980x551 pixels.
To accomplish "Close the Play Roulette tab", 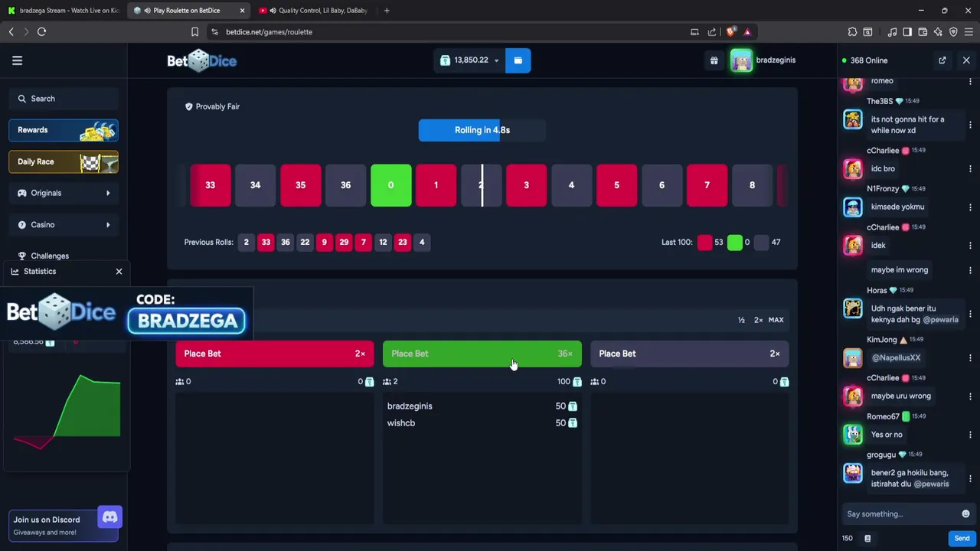I will [242, 11].
